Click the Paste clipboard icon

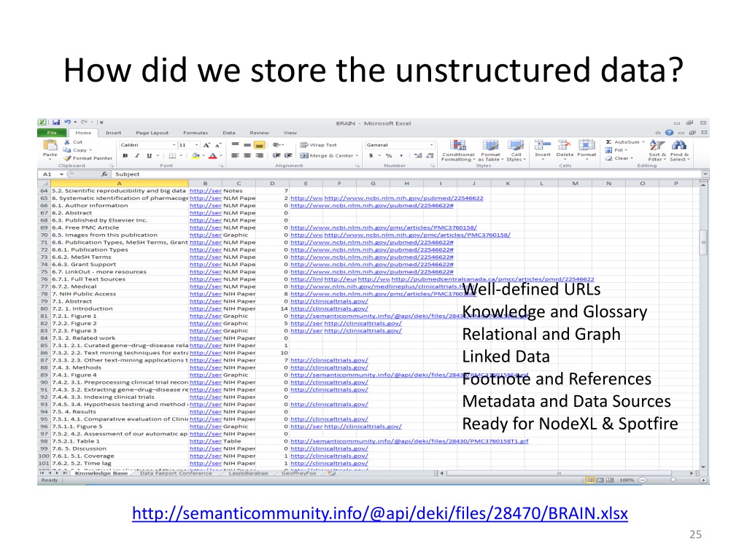[x=50, y=146]
